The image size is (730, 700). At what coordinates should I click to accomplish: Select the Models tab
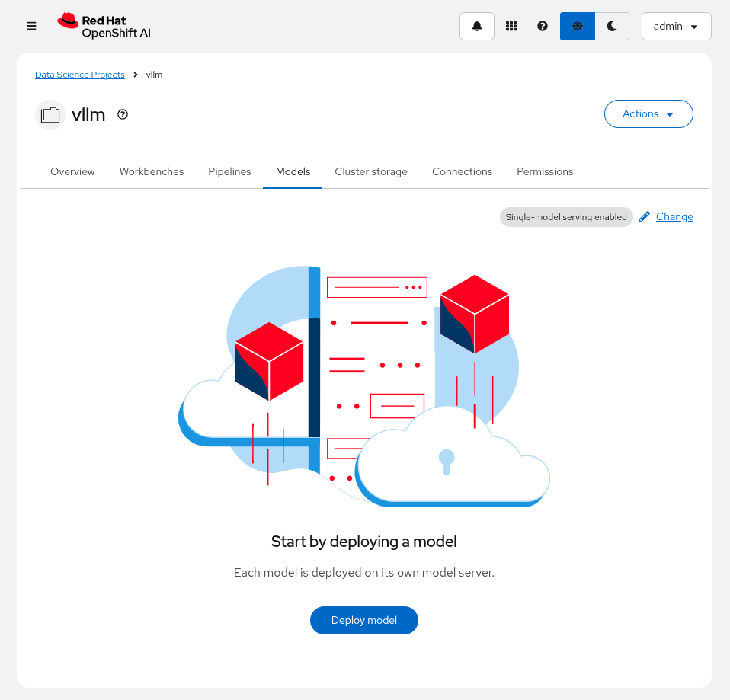pyautogui.click(x=293, y=171)
